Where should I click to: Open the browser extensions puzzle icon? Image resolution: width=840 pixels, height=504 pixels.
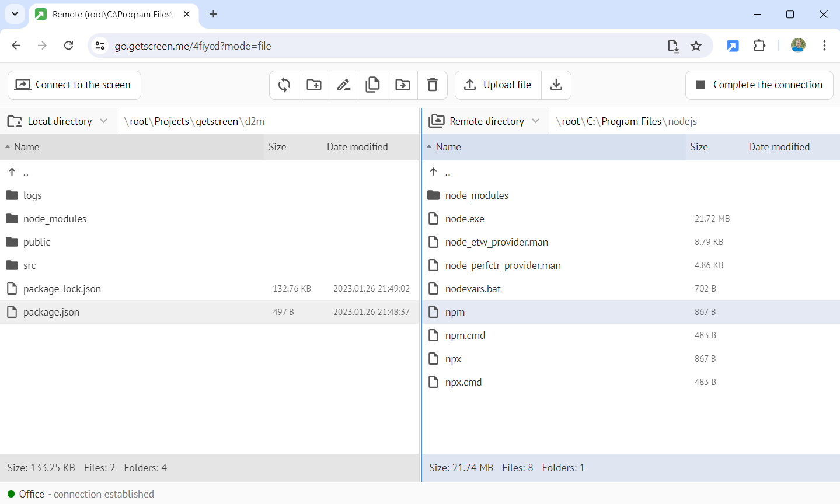(x=759, y=45)
